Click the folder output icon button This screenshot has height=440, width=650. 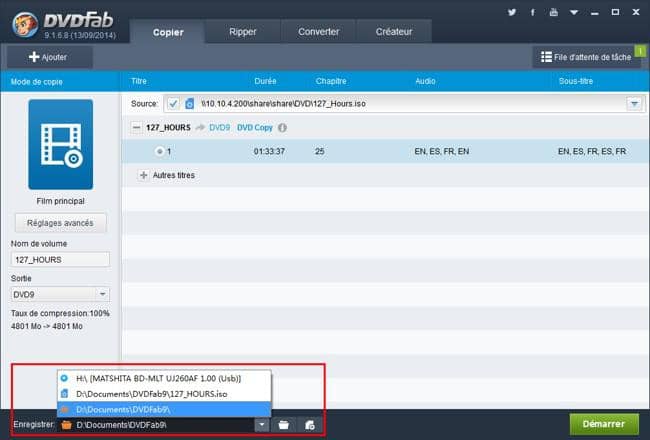pyautogui.click(x=284, y=425)
